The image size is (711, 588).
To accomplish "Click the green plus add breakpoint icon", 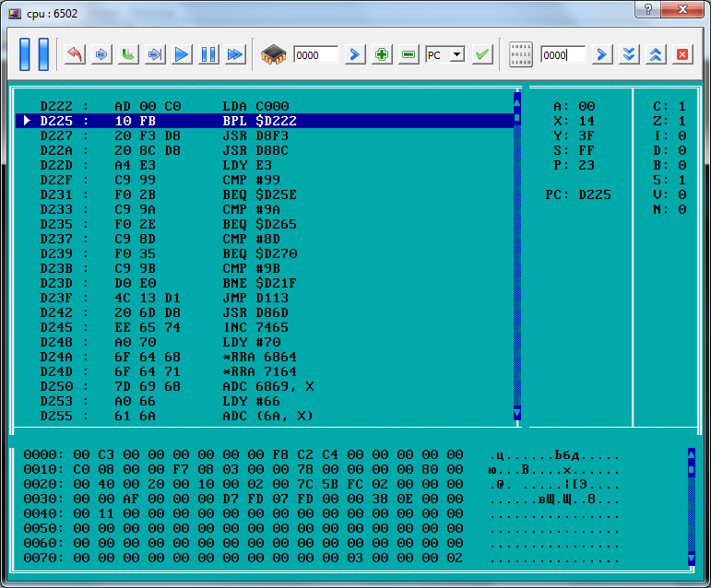I will click(382, 54).
